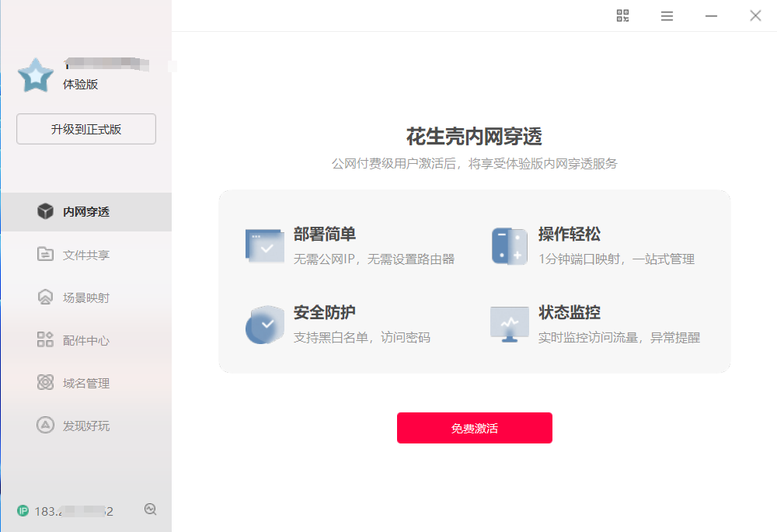
Task: Open 配件中心 grid icon
Action: pyautogui.click(x=45, y=339)
